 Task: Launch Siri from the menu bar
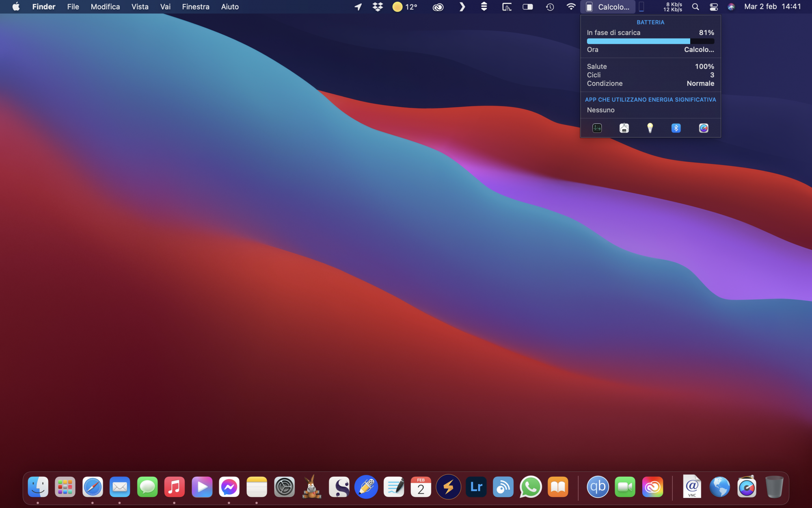point(731,7)
